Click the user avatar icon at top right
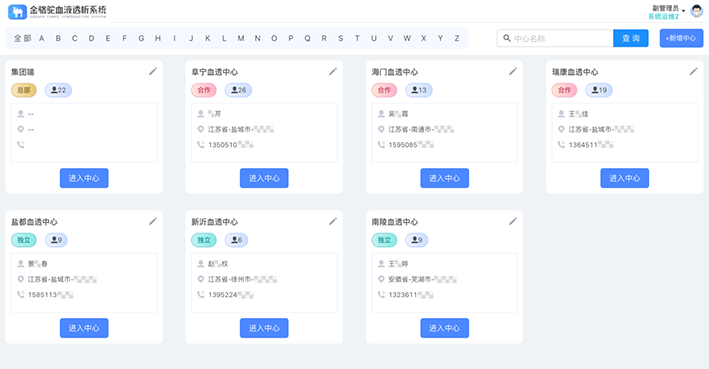 point(697,11)
